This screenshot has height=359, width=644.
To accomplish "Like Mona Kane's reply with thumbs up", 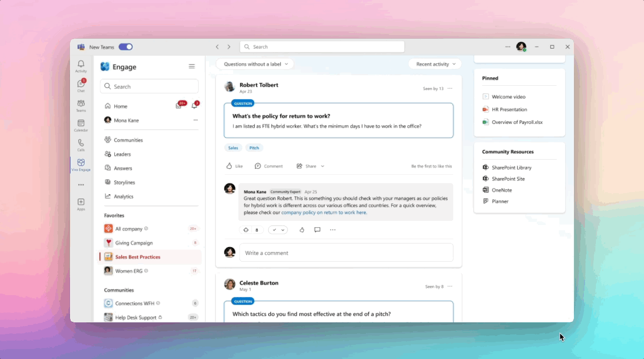I will tap(302, 230).
